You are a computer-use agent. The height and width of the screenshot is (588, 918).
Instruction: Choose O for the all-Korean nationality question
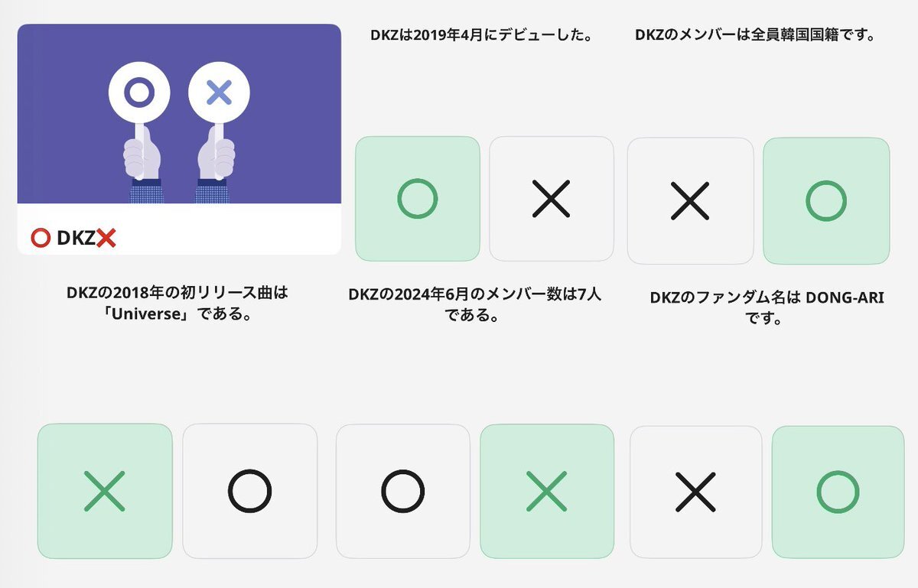coord(826,201)
